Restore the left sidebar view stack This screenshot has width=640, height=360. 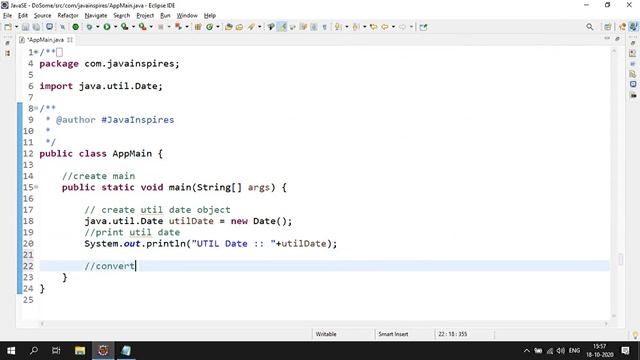click(8, 43)
